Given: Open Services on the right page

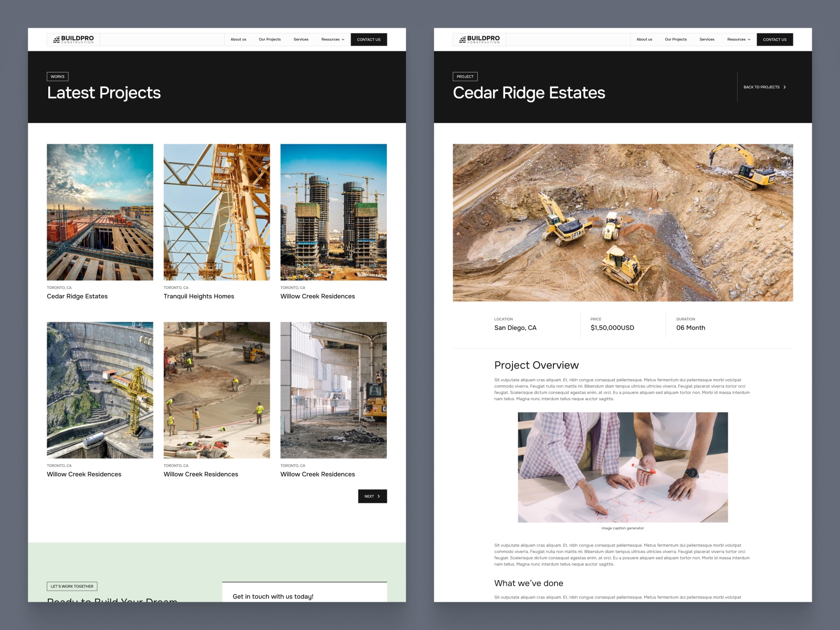Looking at the screenshot, I should [707, 39].
